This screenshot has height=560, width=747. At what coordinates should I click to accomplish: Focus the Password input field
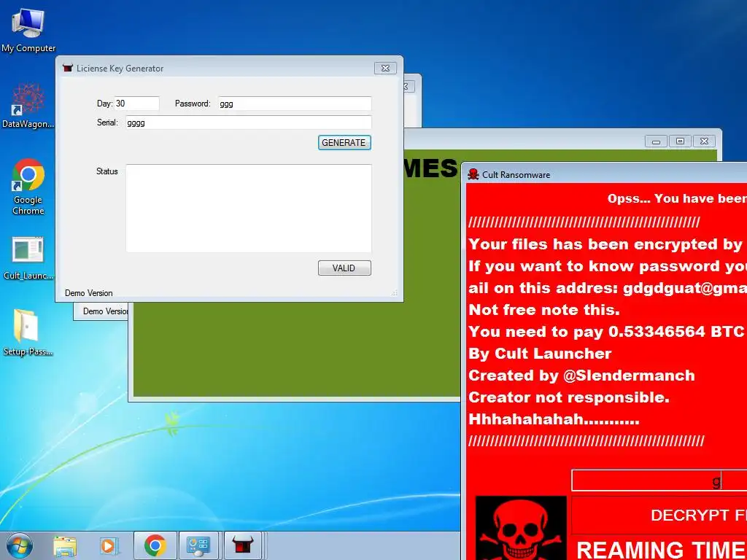coord(295,104)
